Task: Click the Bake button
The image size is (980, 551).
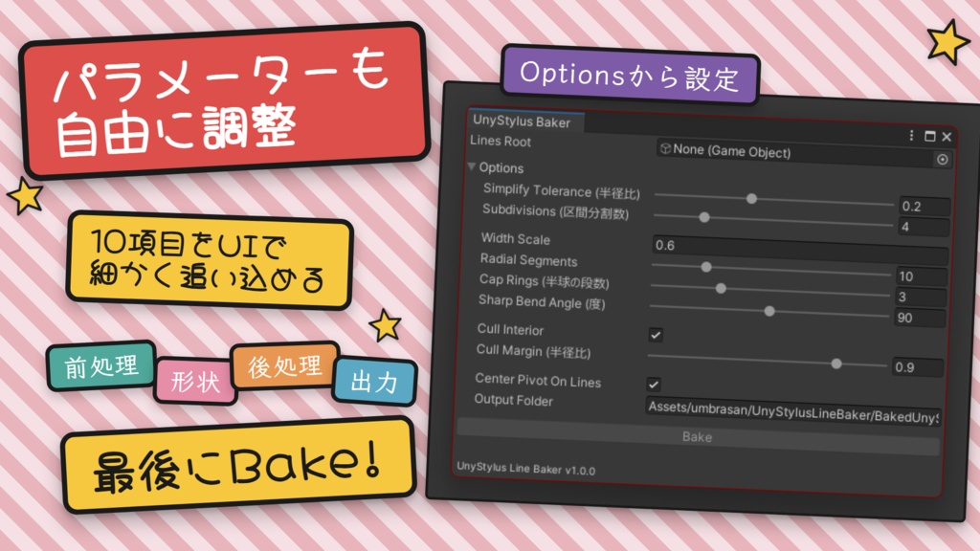Action: tap(698, 436)
